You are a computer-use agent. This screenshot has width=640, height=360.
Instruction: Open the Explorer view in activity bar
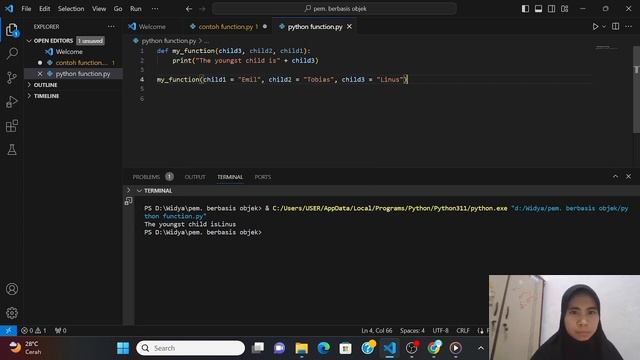point(12,30)
